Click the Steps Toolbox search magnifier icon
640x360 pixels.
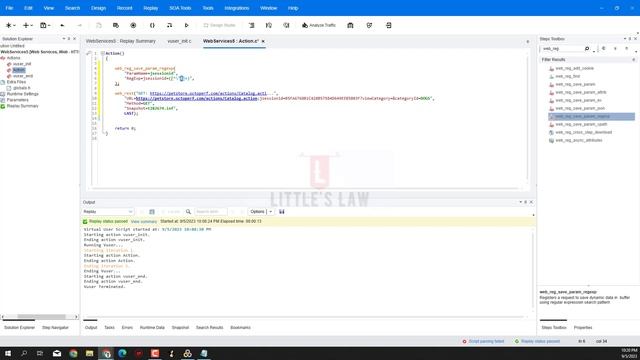(587, 49)
